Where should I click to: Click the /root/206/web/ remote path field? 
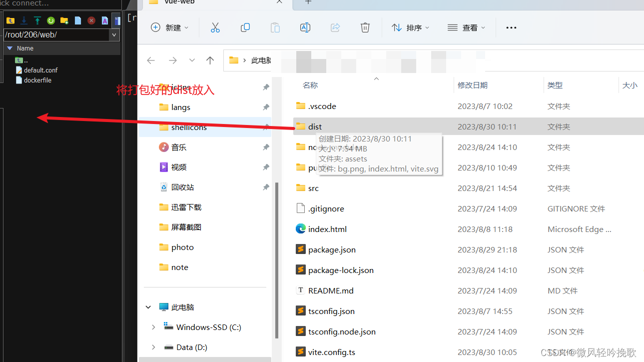56,35
